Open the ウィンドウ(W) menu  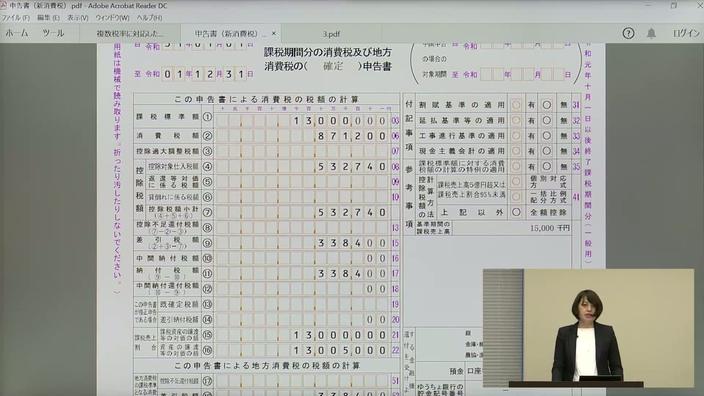(x=112, y=18)
